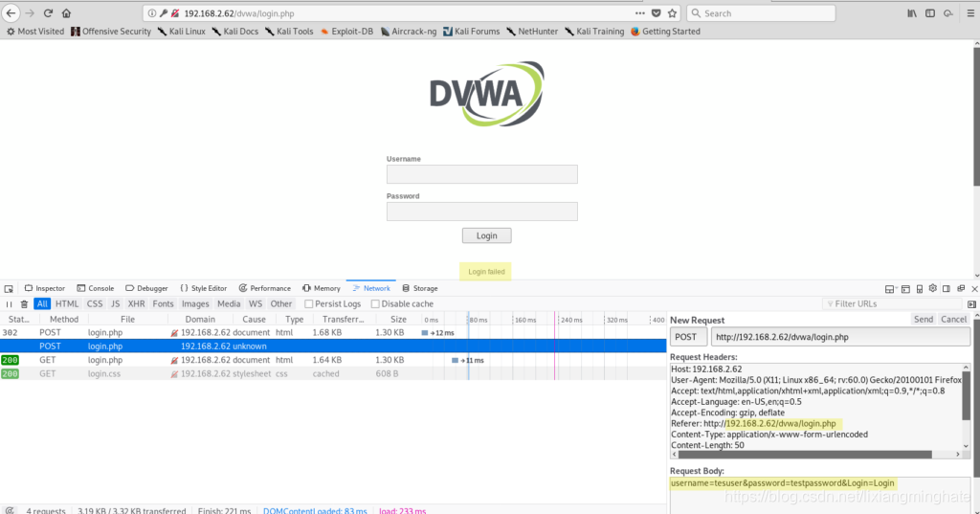Select the login.css stylesheet request
This screenshot has width=980, height=514.
tap(333, 374)
